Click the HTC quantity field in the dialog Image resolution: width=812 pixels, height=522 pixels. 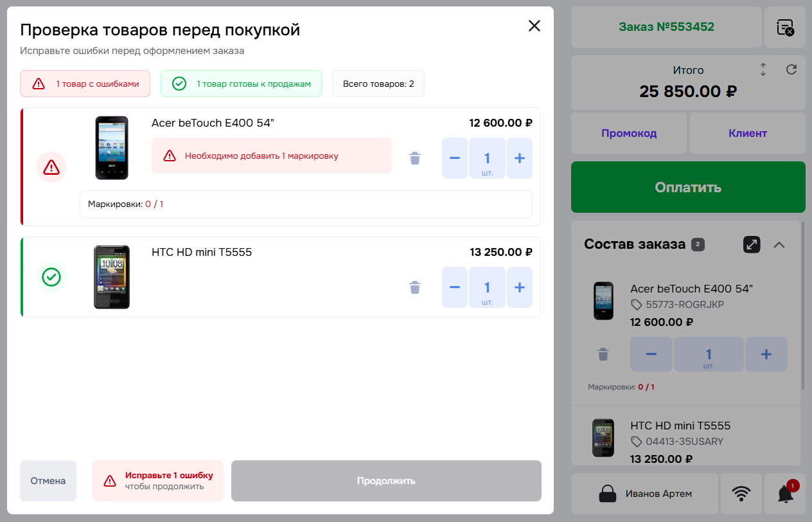click(487, 287)
